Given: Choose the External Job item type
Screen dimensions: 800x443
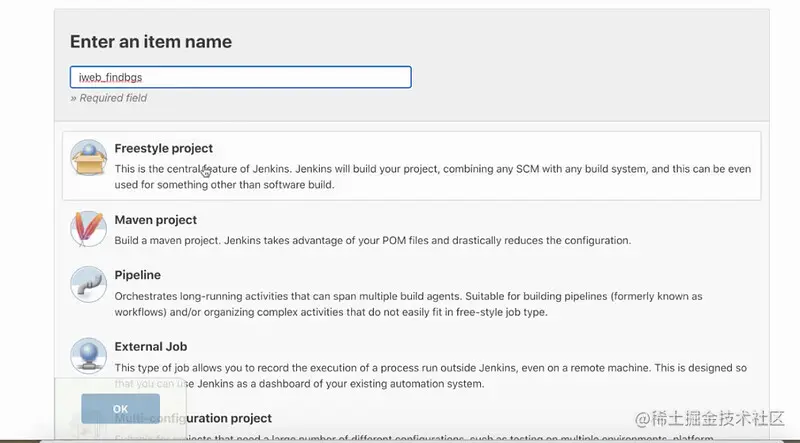Looking at the screenshot, I should [151, 347].
